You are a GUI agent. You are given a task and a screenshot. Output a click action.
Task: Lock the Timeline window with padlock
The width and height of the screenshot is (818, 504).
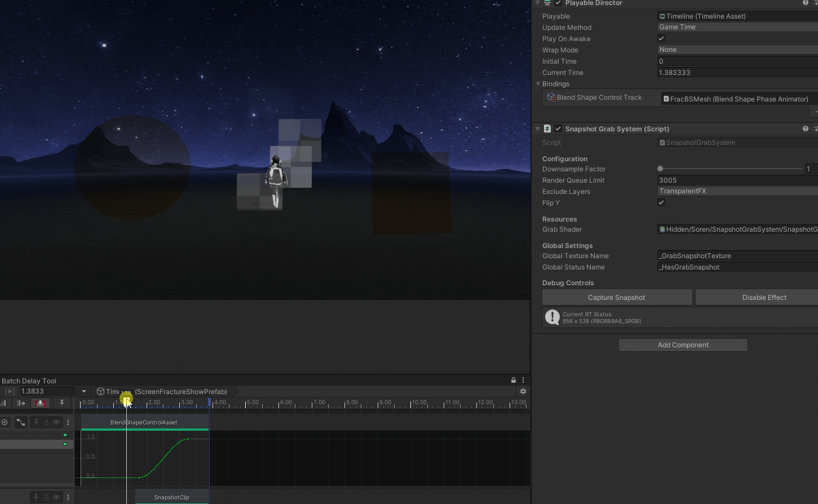click(514, 381)
